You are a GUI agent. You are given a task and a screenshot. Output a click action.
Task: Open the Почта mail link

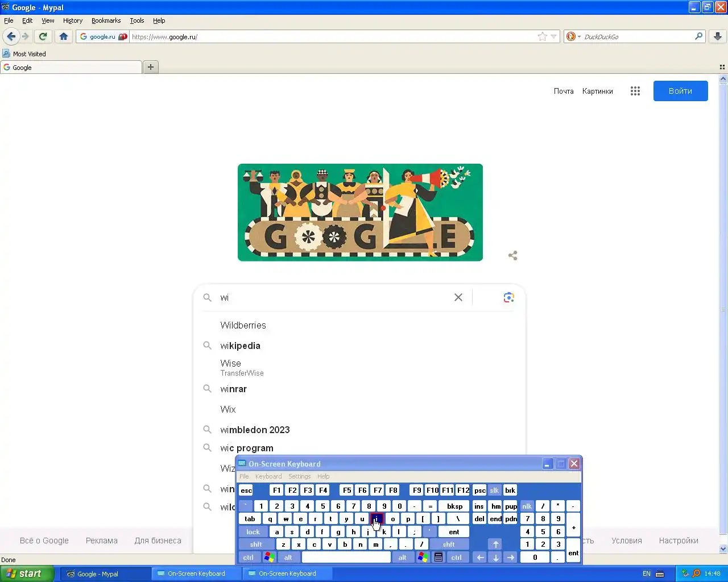564,91
